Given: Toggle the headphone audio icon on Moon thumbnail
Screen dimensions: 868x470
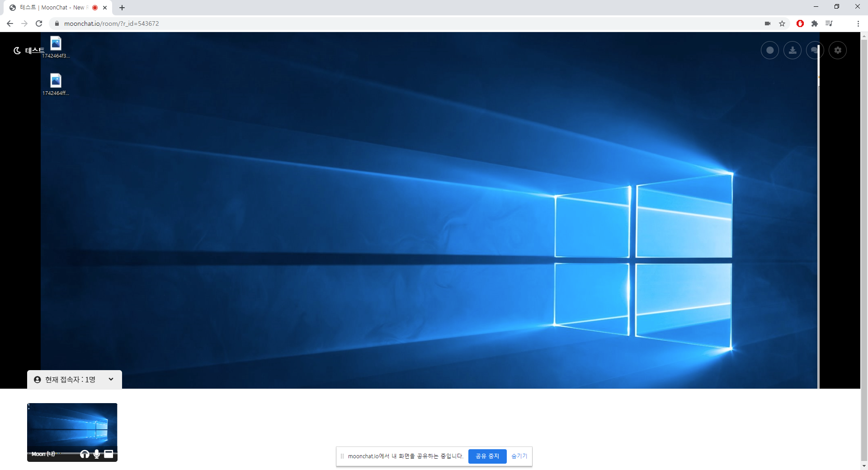Looking at the screenshot, I should (85, 454).
